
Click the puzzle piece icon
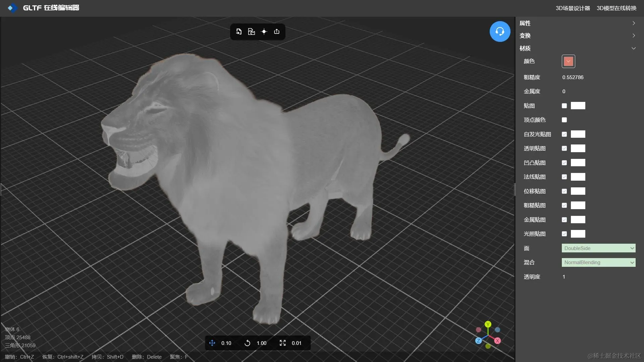point(251,32)
